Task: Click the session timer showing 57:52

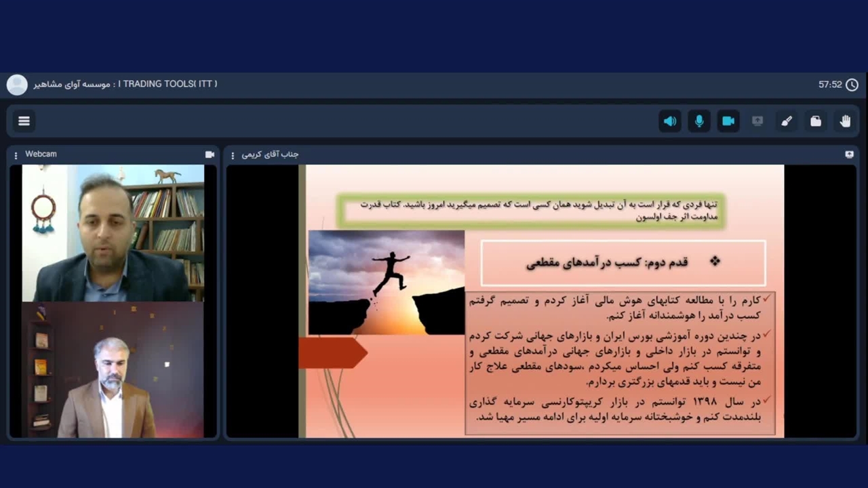Action: (829, 85)
